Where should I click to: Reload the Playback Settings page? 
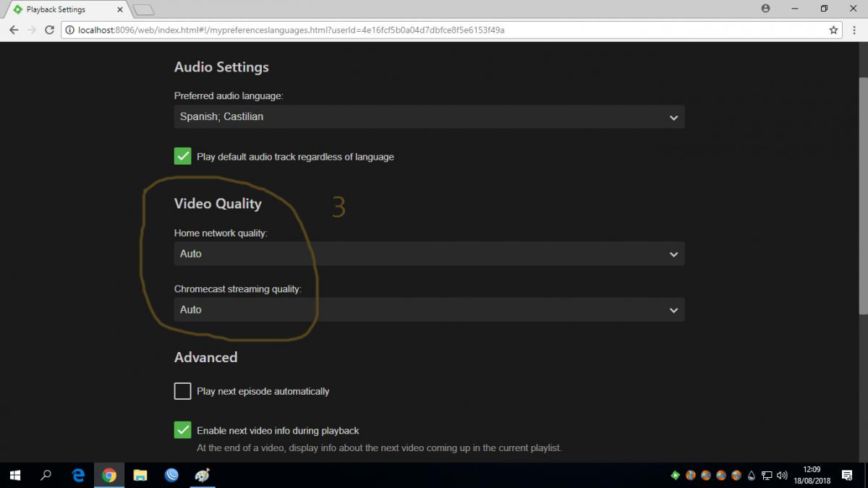click(x=50, y=30)
